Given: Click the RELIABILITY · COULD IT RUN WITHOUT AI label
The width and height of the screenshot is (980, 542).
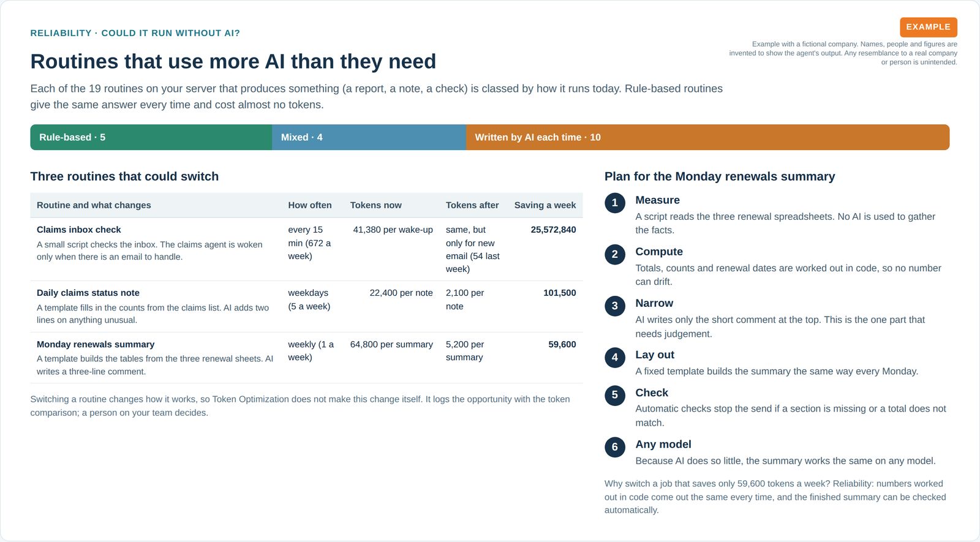Looking at the screenshot, I should [135, 33].
